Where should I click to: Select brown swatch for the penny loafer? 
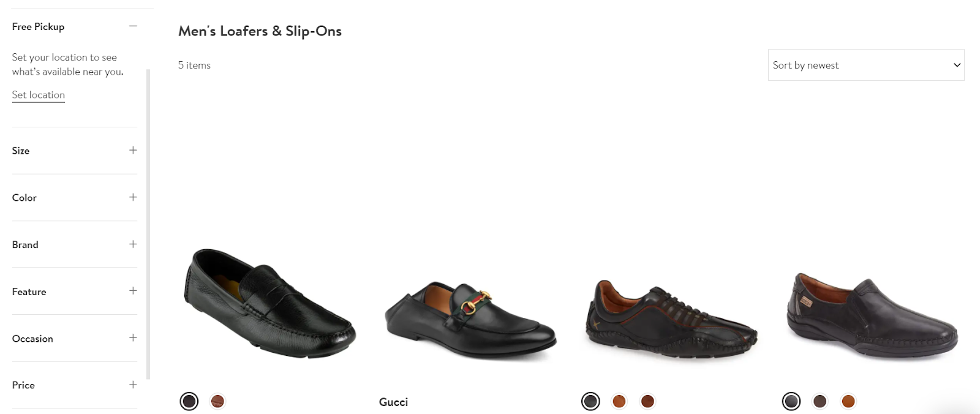217,401
